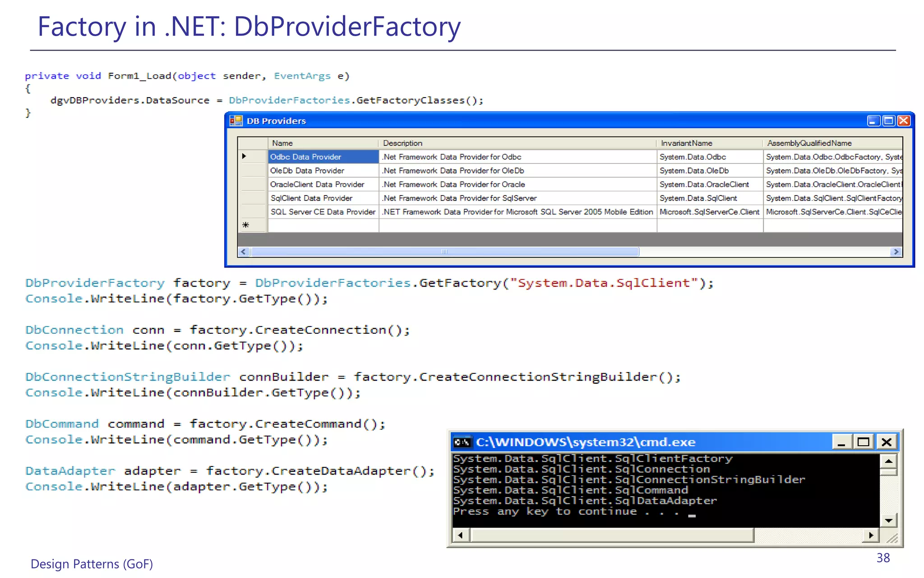Maximize the DB Providers window
Screen dimensions: 924x578
coord(888,121)
